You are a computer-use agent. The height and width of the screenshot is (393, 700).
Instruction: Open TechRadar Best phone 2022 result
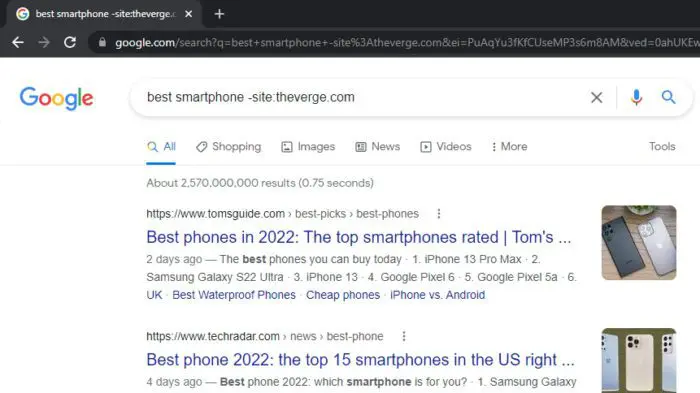(x=360, y=360)
